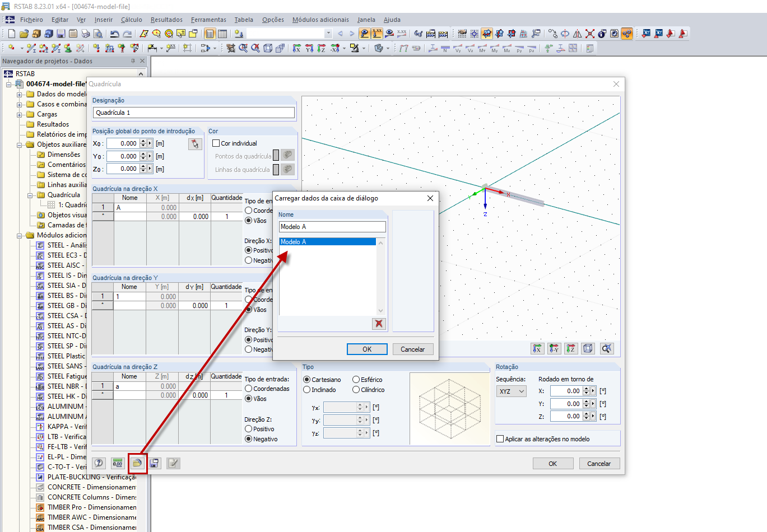Viewport: 767px width, 532px height.
Task: Show results N internal force diagram
Action: (x=445, y=48)
